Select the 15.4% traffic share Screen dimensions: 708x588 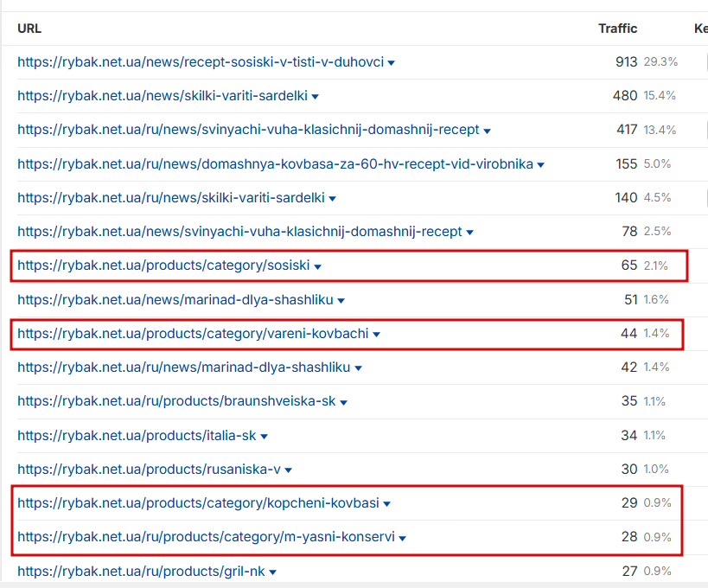pyautogui.click(x=660, y=96)
